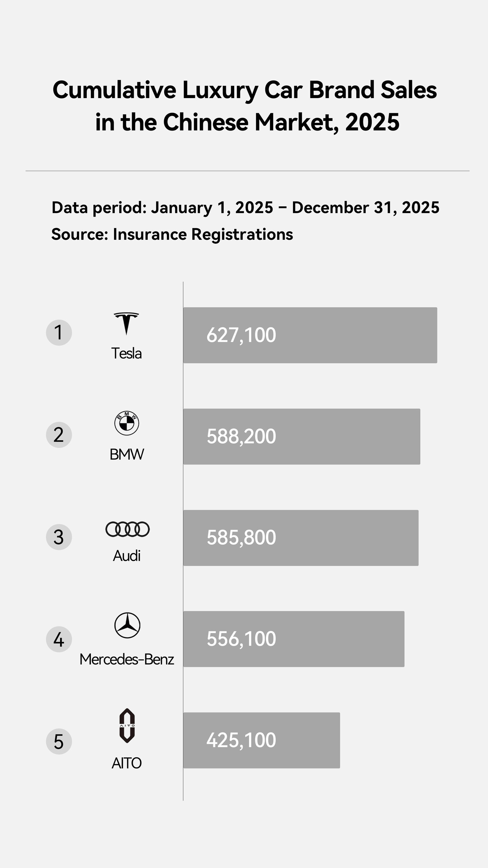
Task: Click the Audi four rings logo
Action: coord(127,529)
